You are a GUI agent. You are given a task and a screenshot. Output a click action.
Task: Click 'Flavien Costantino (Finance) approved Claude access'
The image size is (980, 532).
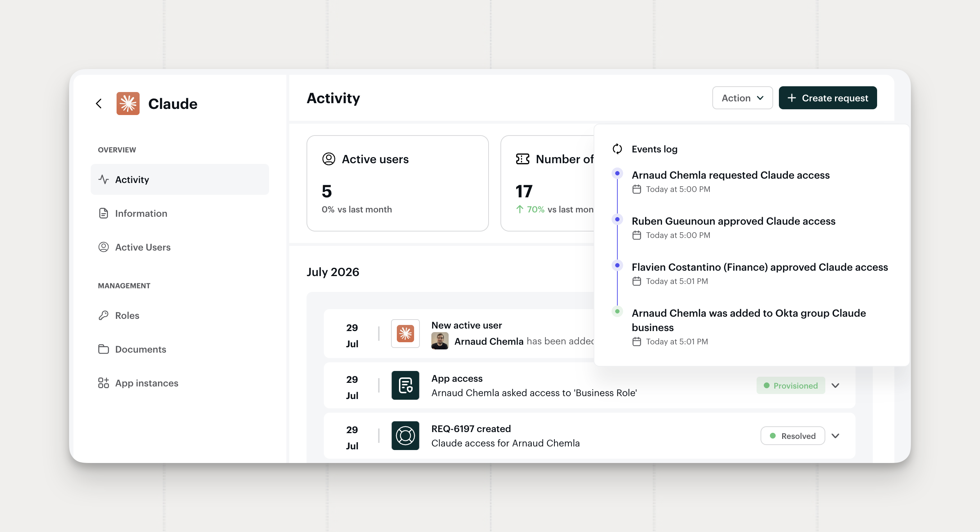point(760,267)
